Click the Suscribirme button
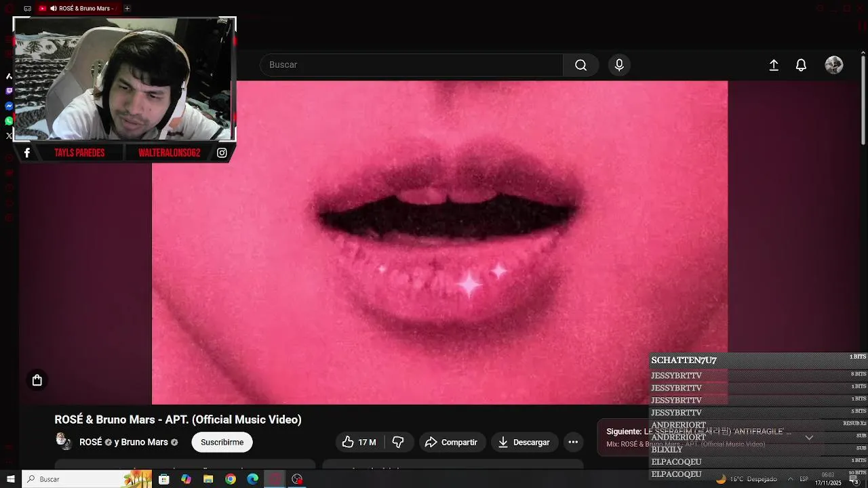868x488 pixels. pos(222,442)
